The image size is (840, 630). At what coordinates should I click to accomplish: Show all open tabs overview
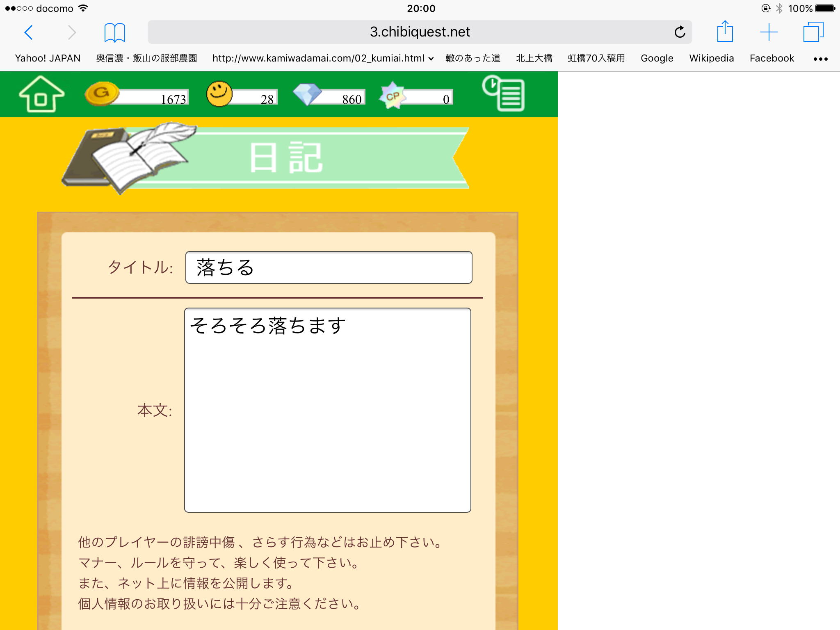tap(813, 32)
